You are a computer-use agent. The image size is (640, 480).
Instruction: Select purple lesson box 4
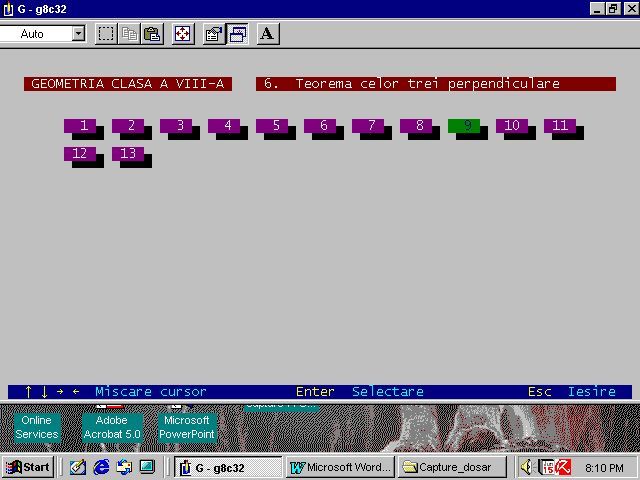point(224,126)
